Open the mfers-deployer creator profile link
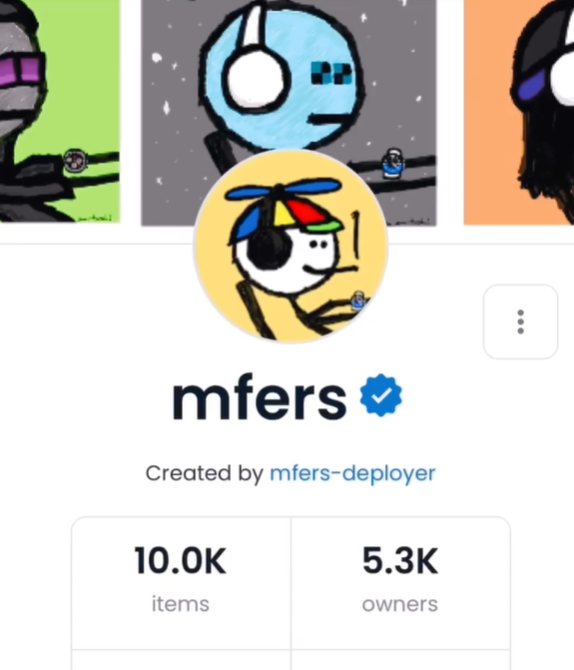The height and width of the screenshot is (670, 574). (353, 473)
